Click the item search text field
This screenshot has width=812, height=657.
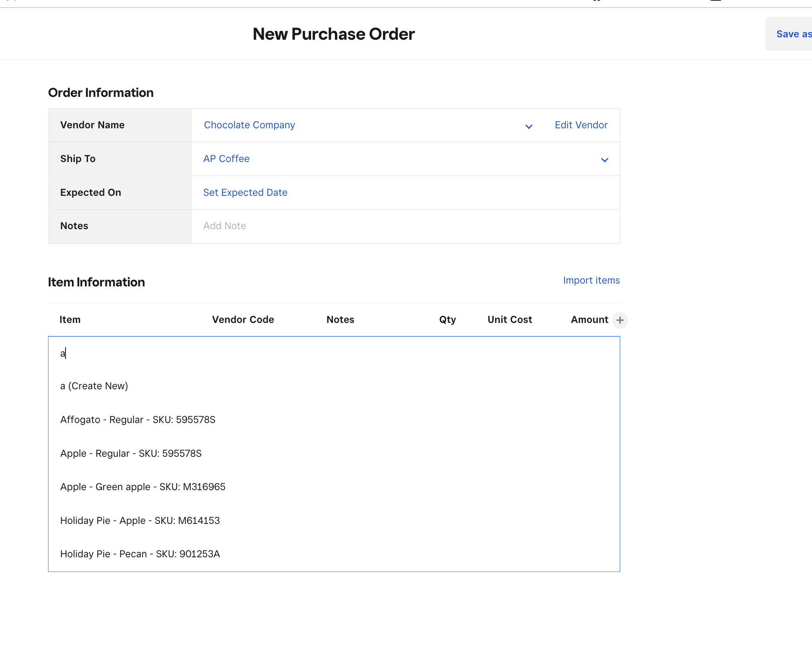coord(334,353)
